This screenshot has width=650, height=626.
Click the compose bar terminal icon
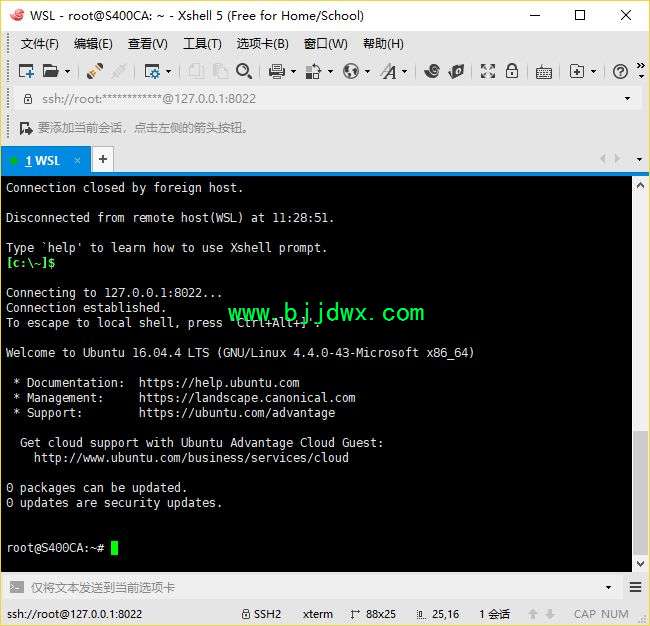pos(17,587)
